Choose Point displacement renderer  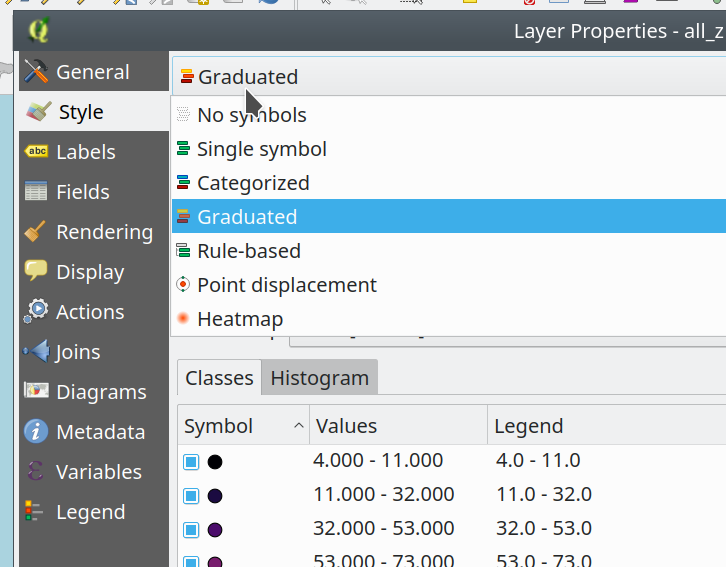click(449, 285)
